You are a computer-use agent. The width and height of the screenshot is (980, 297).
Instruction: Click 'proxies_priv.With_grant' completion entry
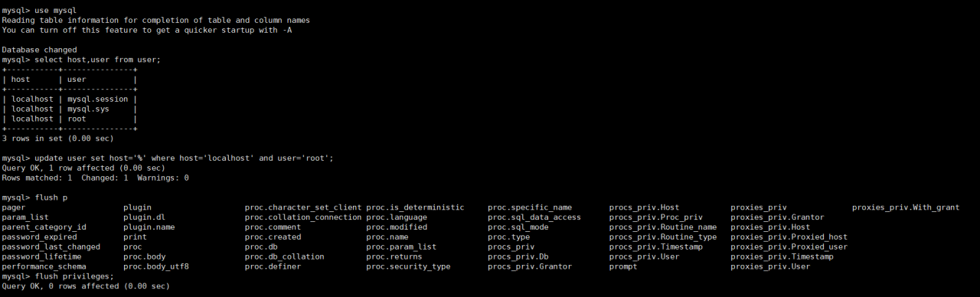point(906,207)
